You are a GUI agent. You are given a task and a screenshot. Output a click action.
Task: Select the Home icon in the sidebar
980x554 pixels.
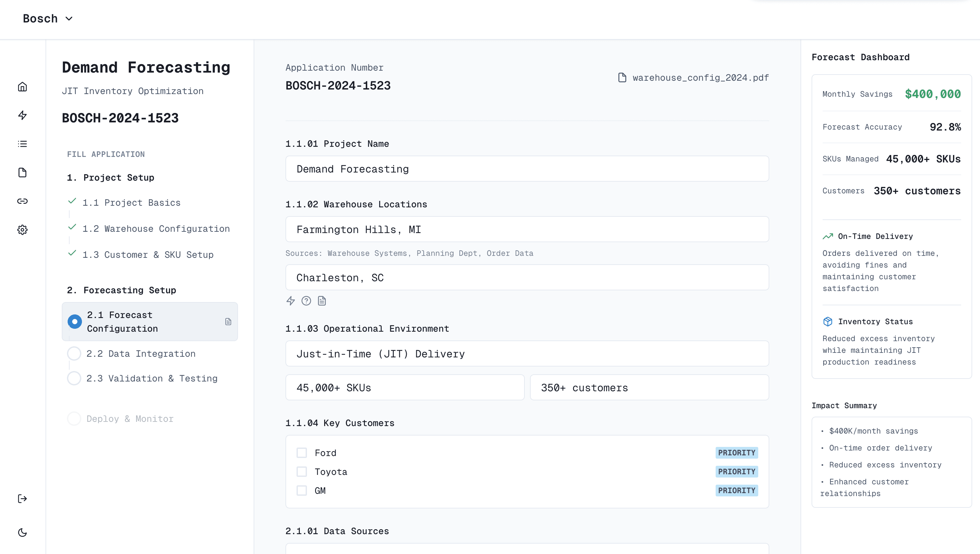22,87
